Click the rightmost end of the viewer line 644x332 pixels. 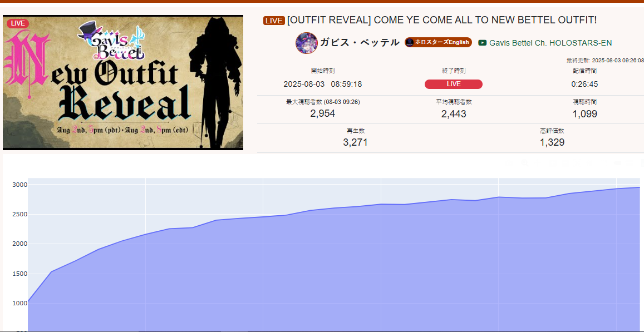640,187
